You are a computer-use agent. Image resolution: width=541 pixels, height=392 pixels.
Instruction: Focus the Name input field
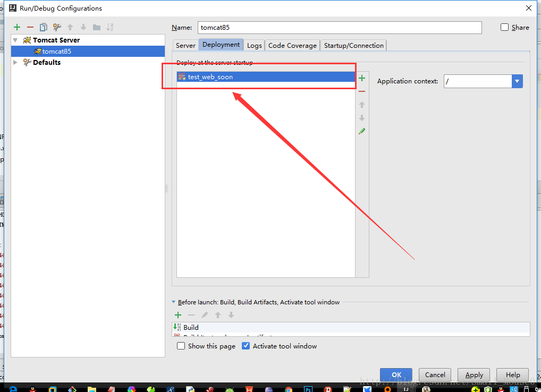coord(340,28)
